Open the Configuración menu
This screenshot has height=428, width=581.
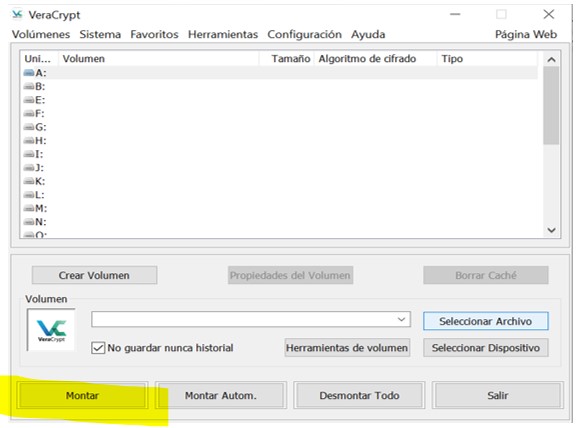305,34
